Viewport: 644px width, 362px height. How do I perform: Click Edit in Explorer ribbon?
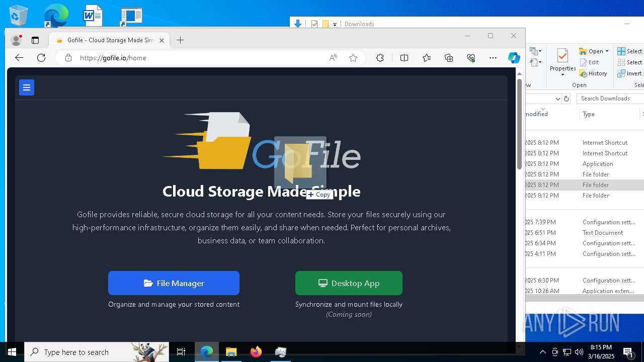(589, 62)
